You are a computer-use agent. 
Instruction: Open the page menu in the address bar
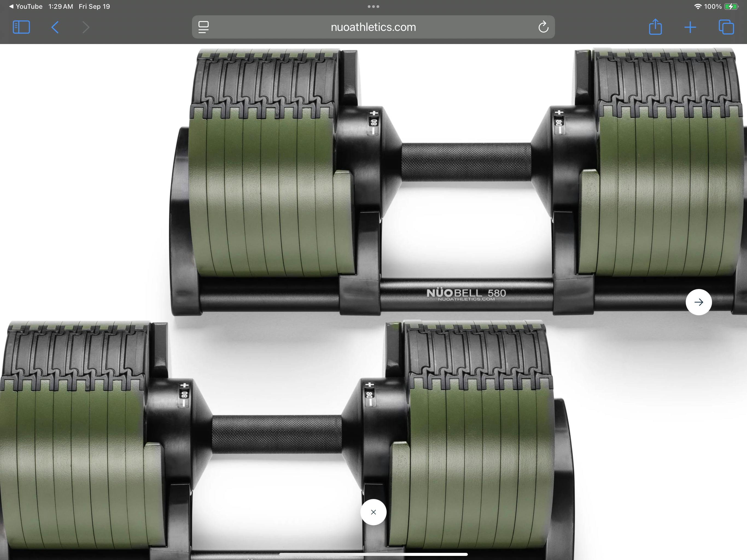[x=203, y=27]
